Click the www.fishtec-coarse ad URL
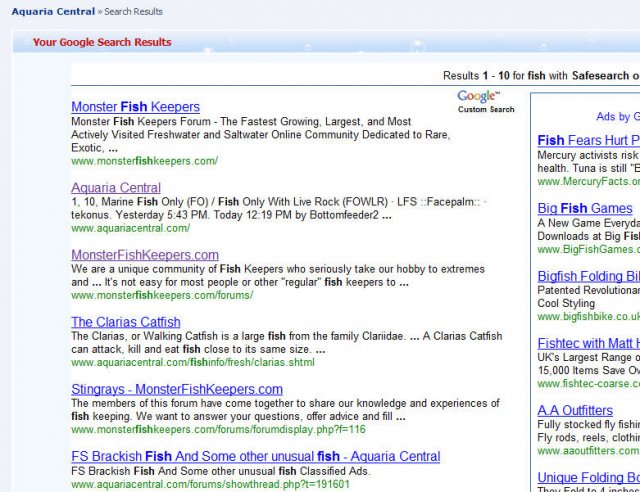The image size is (640, 492). (x=589, y=383)
